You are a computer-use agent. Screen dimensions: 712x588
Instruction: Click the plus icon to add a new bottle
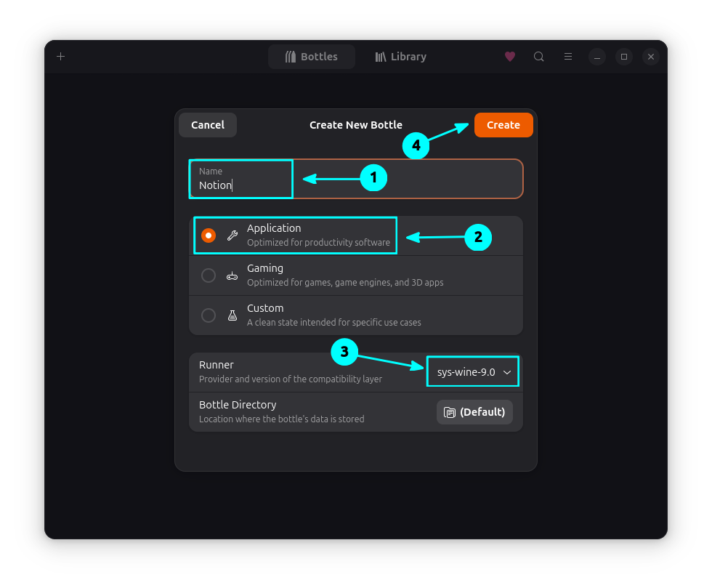coord(60,57)
